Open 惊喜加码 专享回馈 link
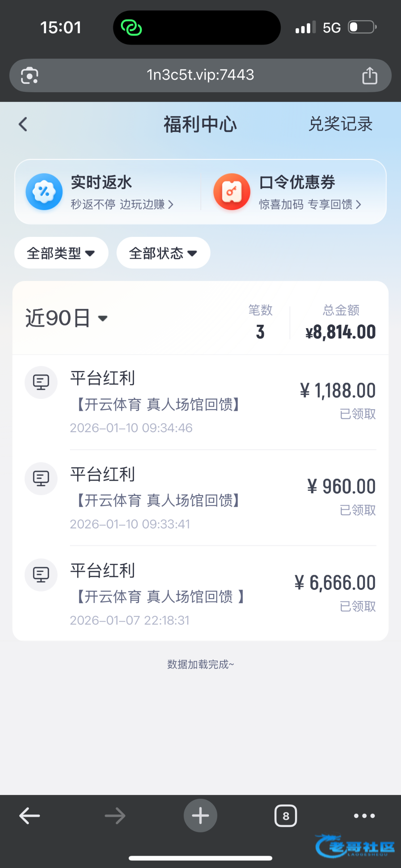Image resolution: width=401 pixels, height=868 pixels. point(310,205)
